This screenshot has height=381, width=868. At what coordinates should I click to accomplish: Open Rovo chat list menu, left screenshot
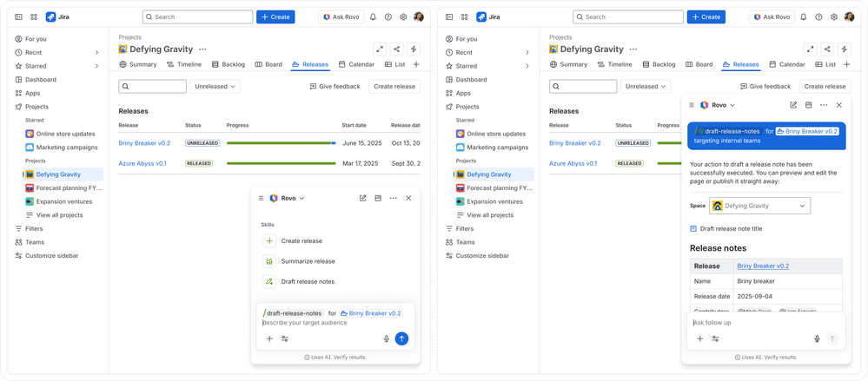[261, 198]
